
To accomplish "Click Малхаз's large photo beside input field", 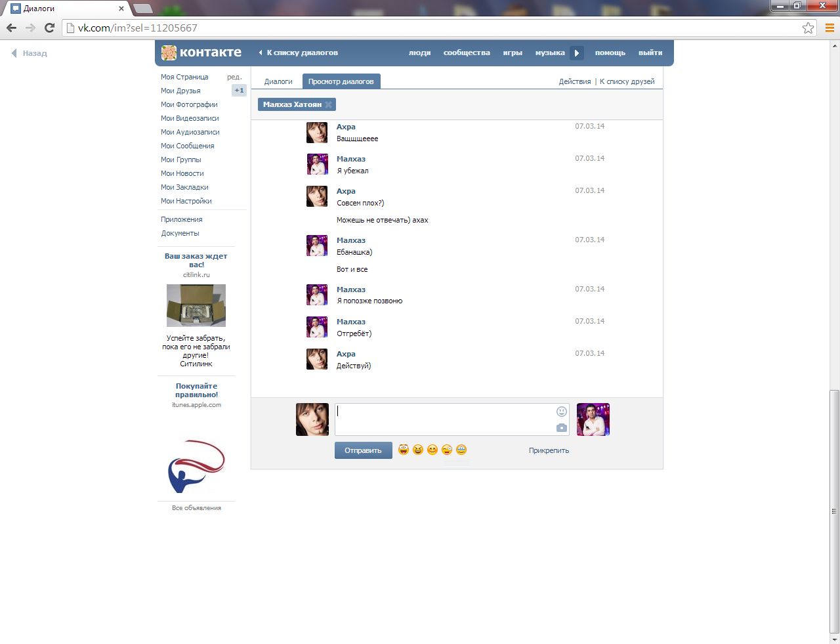I will pyautogui.click(x=593, y=419).
